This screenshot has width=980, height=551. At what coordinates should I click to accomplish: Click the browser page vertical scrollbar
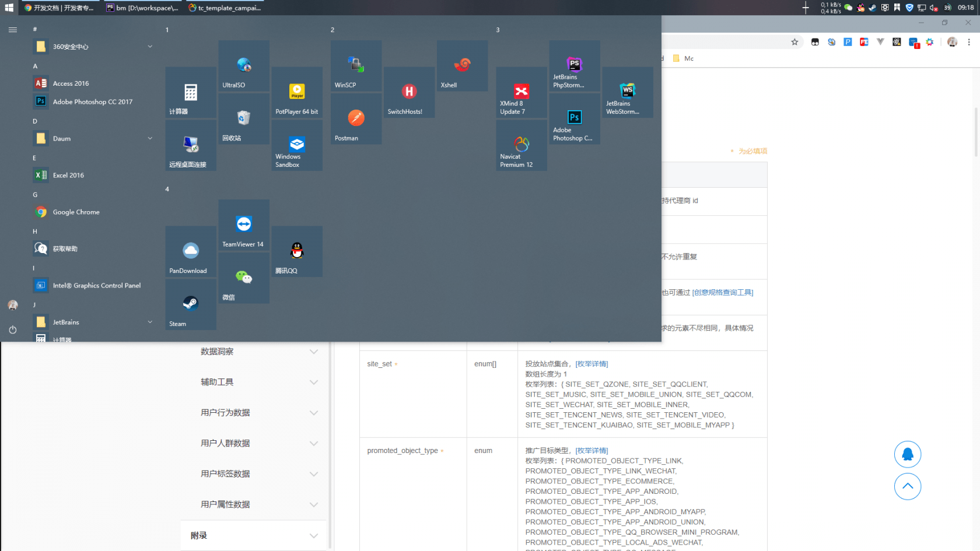coord(976,132)
